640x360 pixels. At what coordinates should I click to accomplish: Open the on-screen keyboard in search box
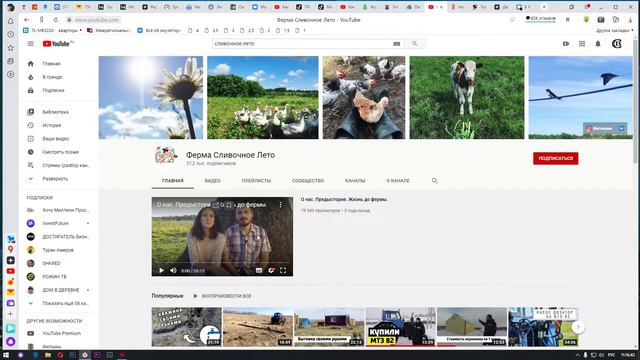coord(396,44)
